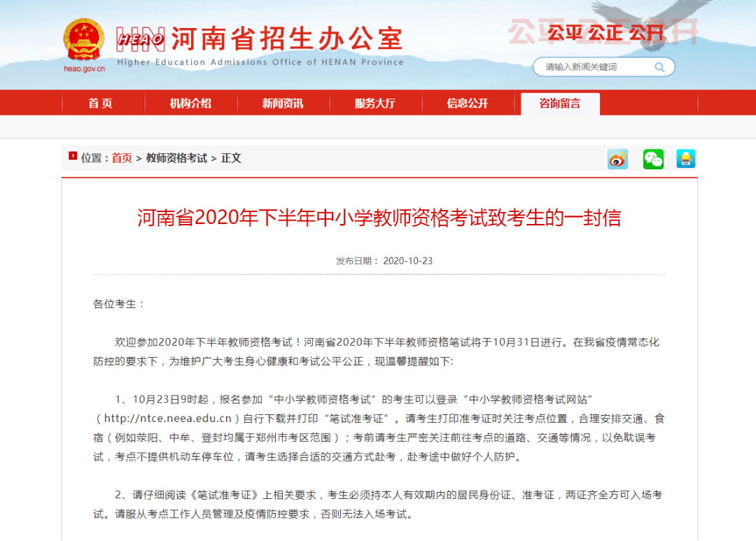Open the 信息公开 navigation tab
756x541 pixels.
(468, 103)
